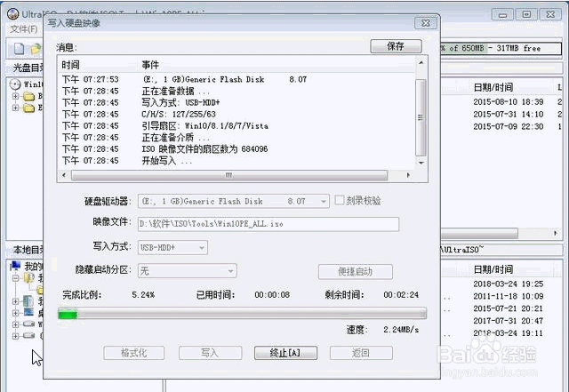Select the log row 写入方式: USB-HDD+
Image resolution: width=569 pixels, height=392 pixels.
pyautogui.click(x=236, y=103)
